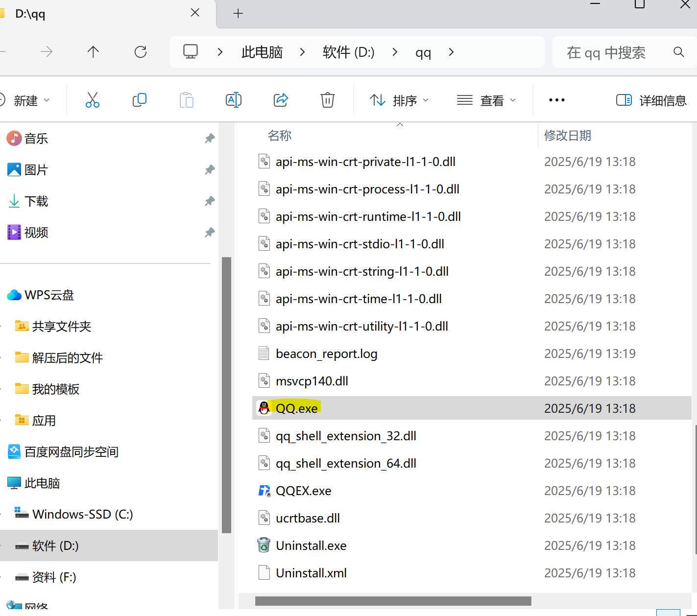Expand chevron before 此电脑 in address bar
697x616 pixels.
click(220, 52)
